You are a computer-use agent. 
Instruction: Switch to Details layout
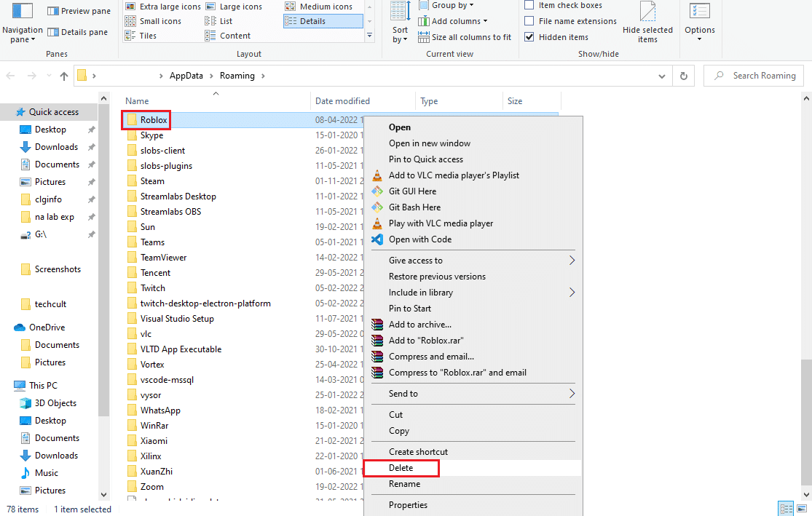(323, 21)
